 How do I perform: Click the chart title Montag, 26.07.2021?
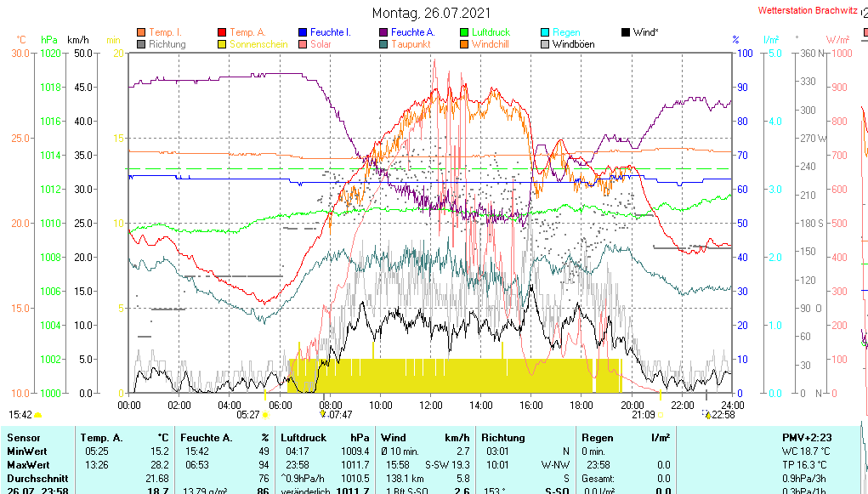pyautogui.click(x=431, y=13)
